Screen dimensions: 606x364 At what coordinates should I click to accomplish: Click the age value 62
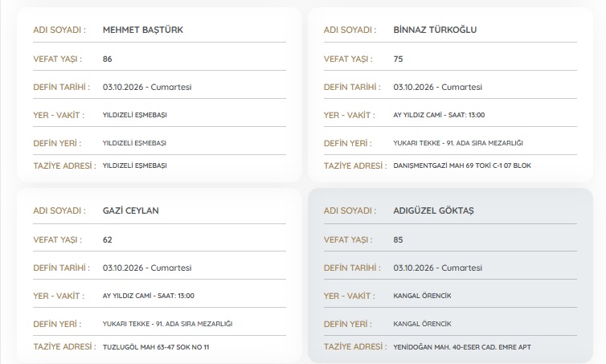coord(108,240)
